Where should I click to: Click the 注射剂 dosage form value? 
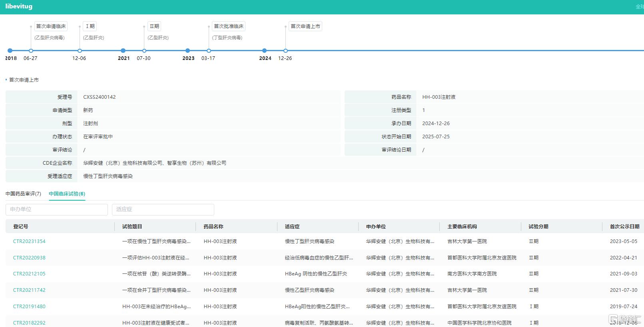(90, 124)
